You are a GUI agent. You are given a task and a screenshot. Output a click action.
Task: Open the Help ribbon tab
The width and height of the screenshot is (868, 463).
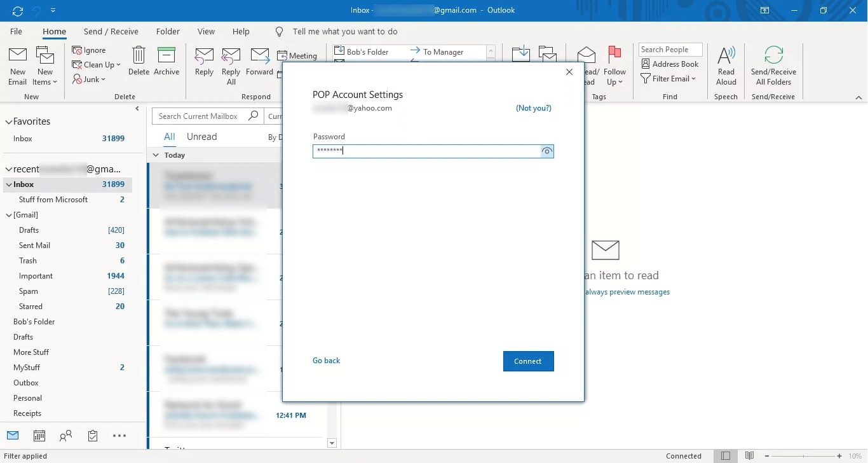pos(241,31)
